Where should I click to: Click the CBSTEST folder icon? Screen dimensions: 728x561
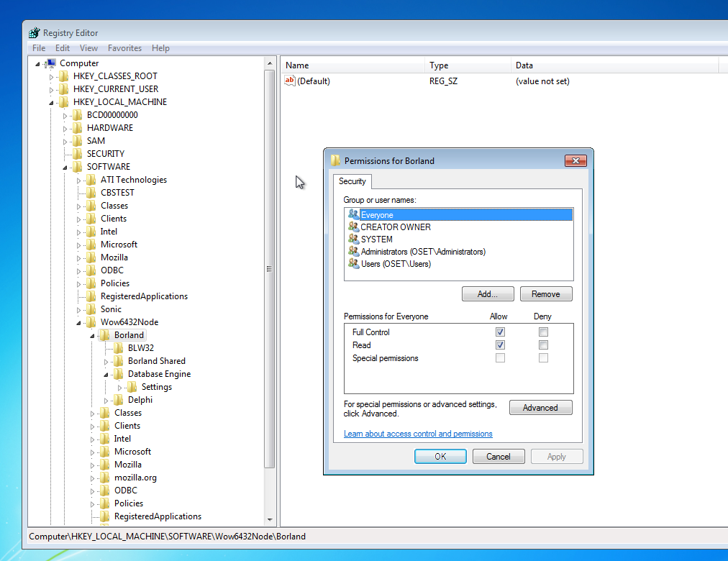(x=91, y=193)
